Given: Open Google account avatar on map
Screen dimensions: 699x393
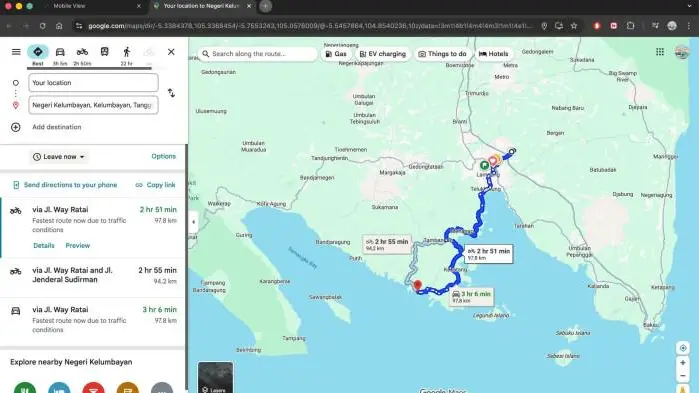Looking at the screenshot, I should pos(682,52).
